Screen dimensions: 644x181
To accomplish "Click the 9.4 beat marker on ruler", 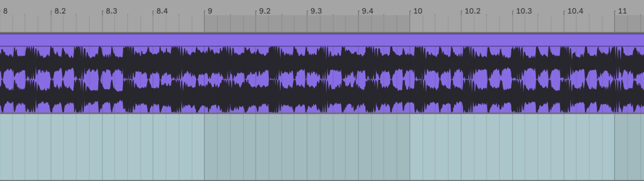I will 367,11.
